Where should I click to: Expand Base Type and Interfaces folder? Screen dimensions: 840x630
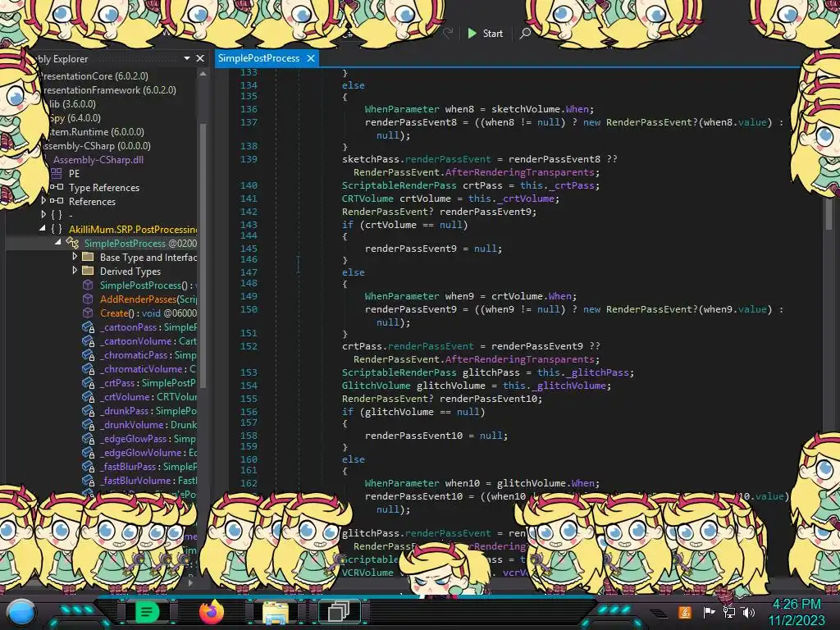(x=75, y=256)
